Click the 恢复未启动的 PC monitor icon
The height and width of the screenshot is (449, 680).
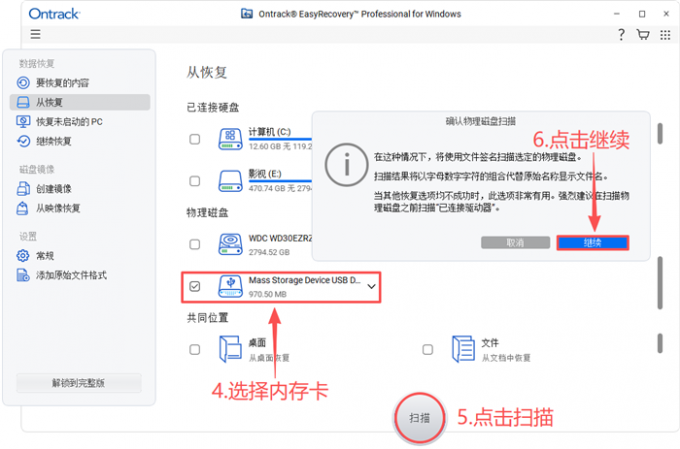point(23,121)
